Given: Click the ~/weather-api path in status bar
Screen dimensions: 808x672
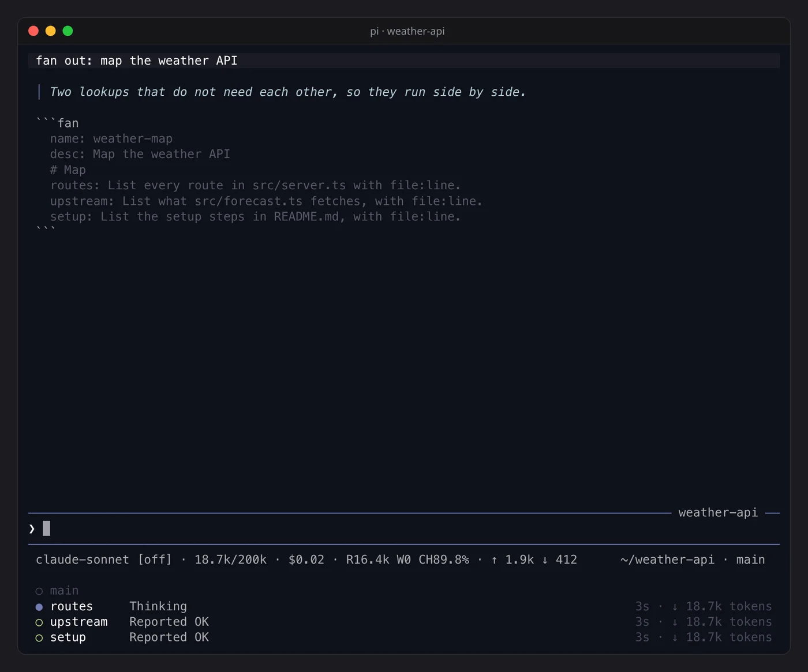Looking at the screenshot, I should [x=668, y=560].
